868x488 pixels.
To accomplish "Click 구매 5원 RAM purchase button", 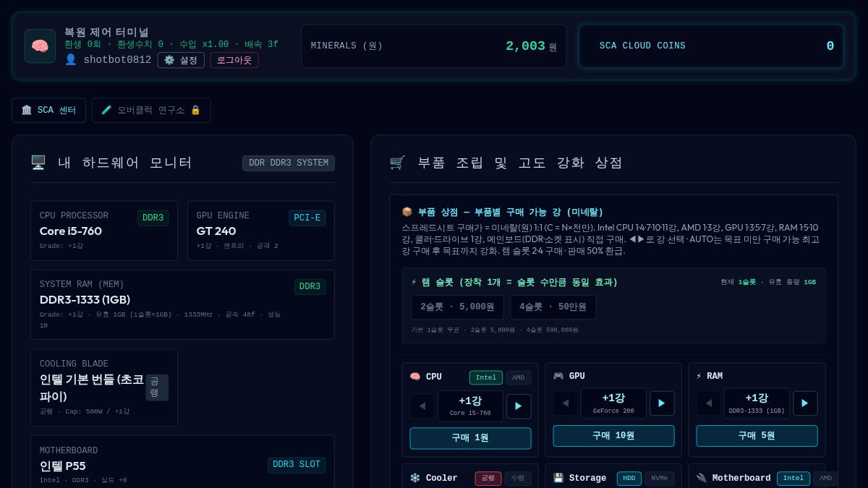I will point(757,436).
